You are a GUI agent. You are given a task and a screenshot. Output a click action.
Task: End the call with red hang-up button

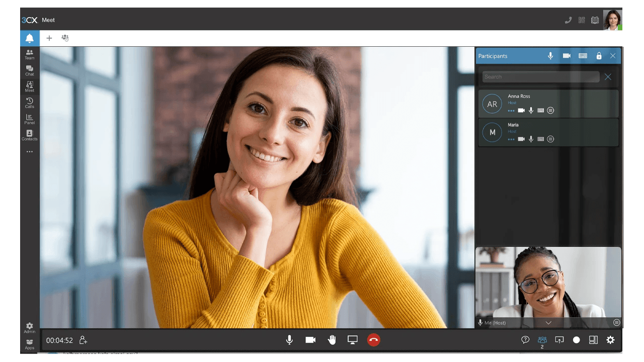[373, 340]
